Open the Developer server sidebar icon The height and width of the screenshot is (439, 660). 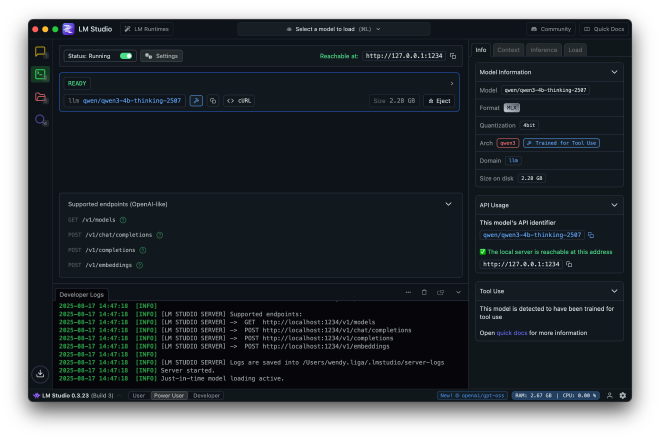click(x=40, y=74)
